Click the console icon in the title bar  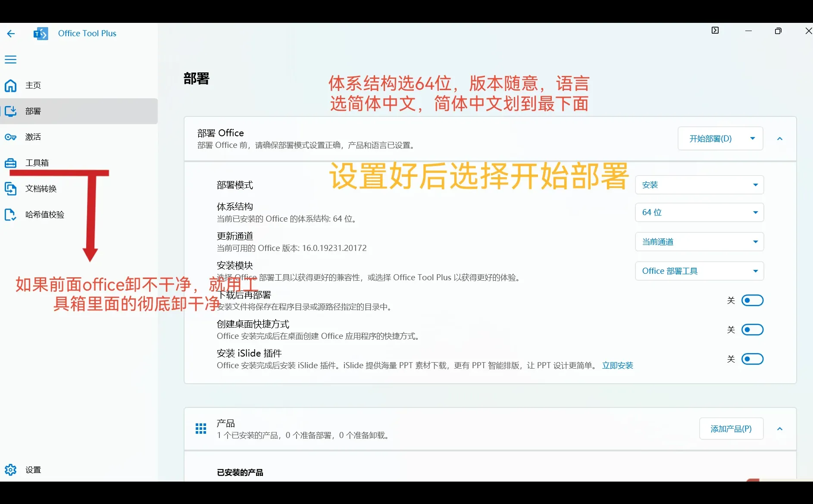point(715,30)
